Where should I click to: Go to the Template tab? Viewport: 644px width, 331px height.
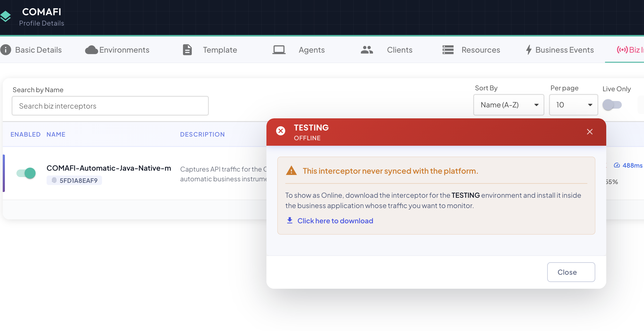coord(210,50)
